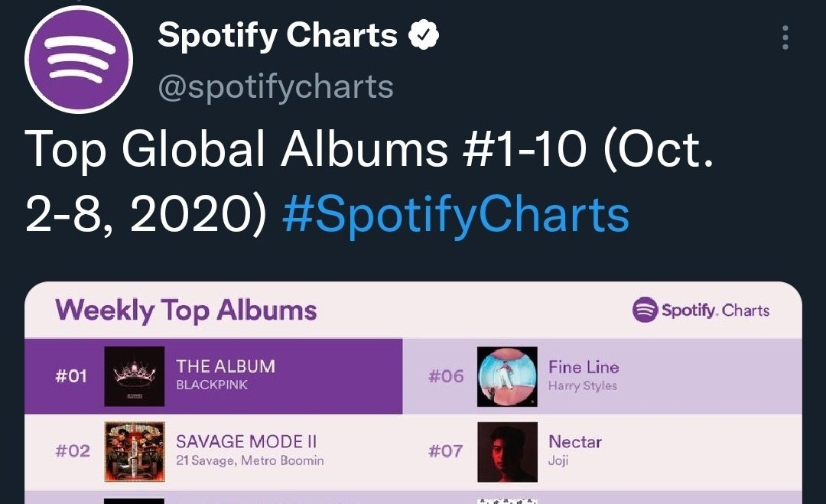Click the Harry Styles artist name
826x504 pixels.
point(583,385)
